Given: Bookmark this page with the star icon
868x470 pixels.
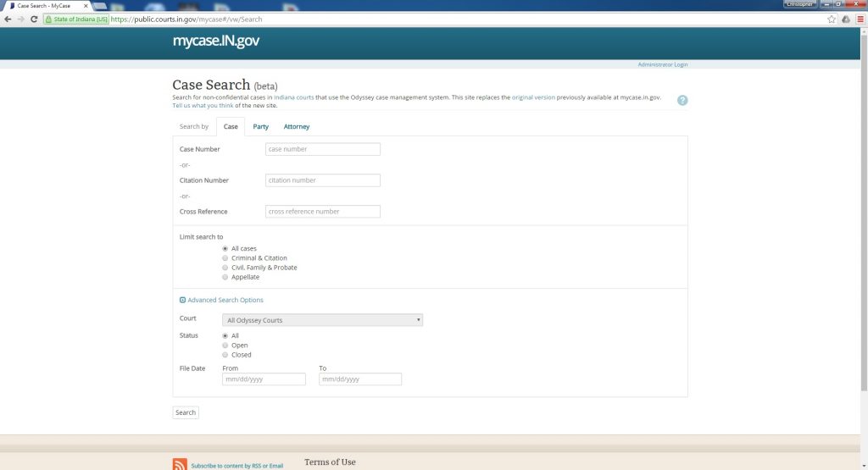Looking at the screenshot, I should pos(832,19).
